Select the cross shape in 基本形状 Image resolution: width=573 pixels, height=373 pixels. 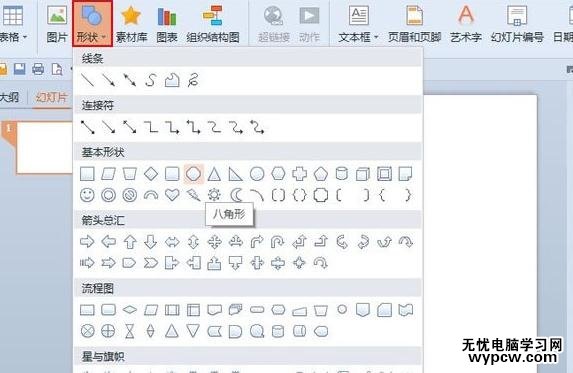point(299,174)
